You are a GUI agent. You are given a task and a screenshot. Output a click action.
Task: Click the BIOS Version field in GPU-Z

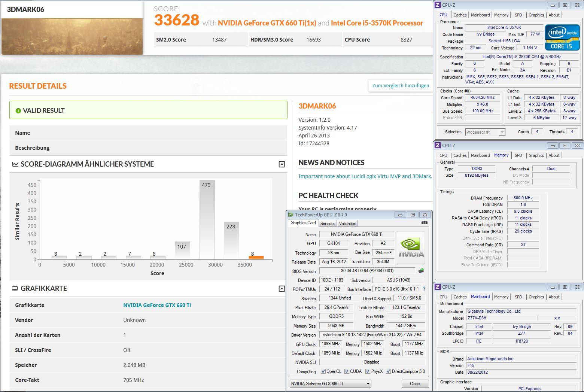tap(367, 271)
